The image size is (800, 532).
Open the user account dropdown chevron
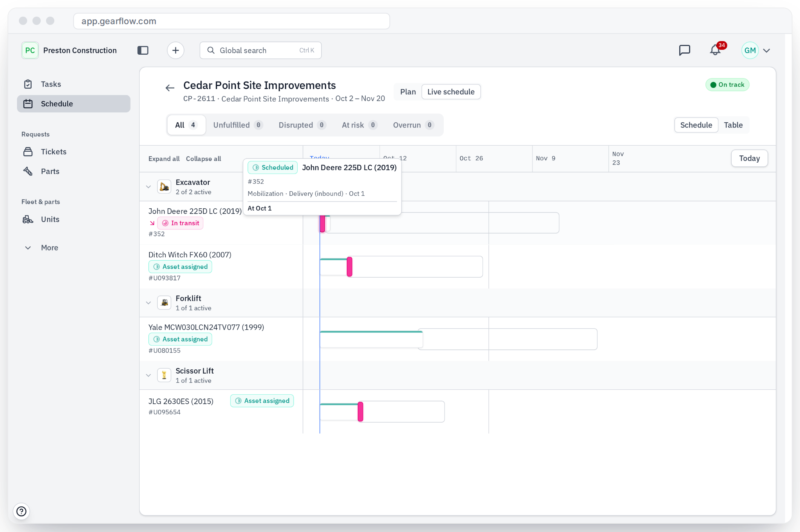pos(766,51)
